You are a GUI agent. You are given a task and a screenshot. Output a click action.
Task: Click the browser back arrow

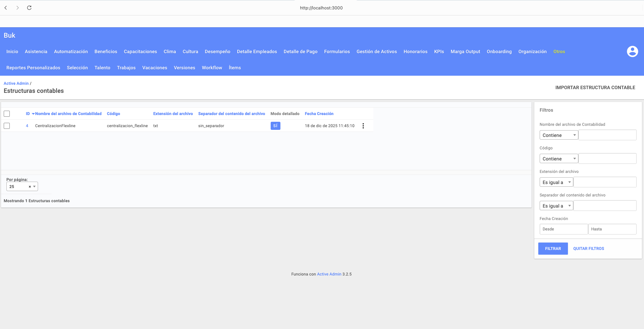click(6, 7)
